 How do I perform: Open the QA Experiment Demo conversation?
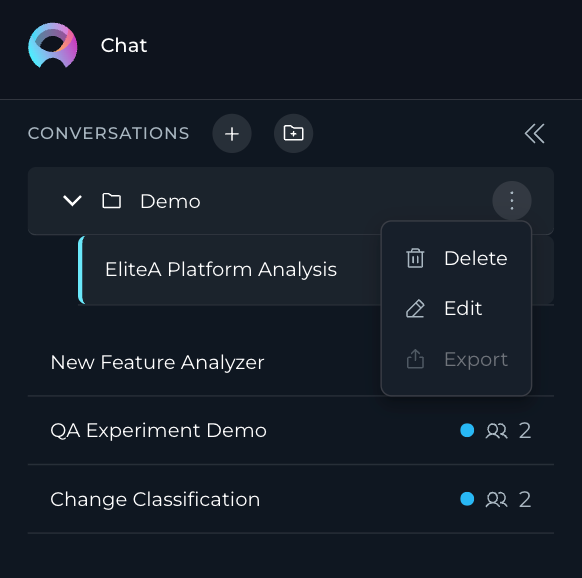[x=291, y=431]
